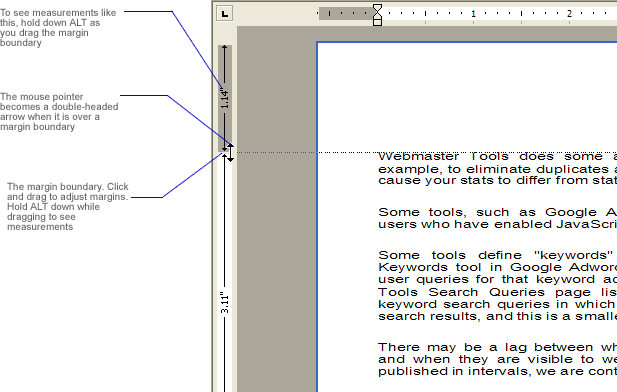Click the line "search results, and this is a smalle"
This screenshot has height=392, width=617.
(497, 317)
